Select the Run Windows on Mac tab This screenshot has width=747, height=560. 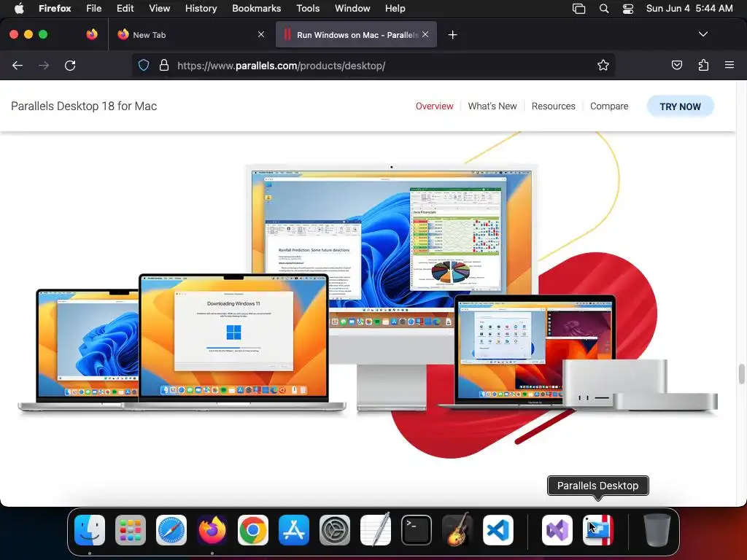356,34
